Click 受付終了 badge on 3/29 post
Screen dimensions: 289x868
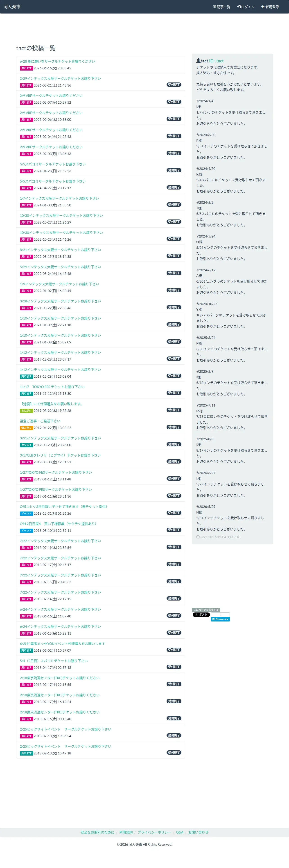[x=174, y=85]
